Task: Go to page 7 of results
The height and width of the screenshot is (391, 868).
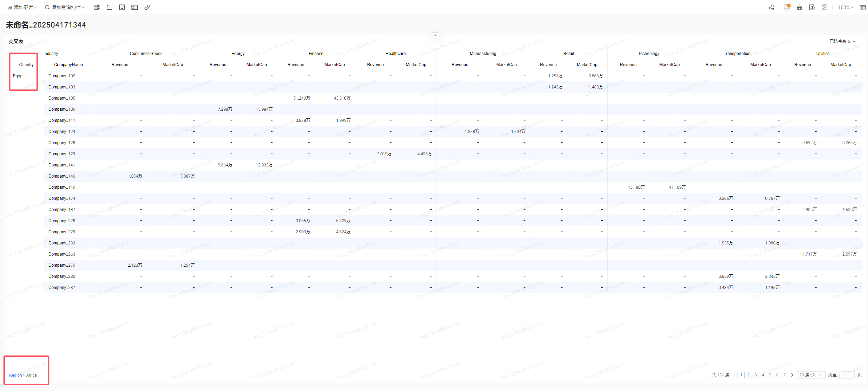Action: point(785,375)
